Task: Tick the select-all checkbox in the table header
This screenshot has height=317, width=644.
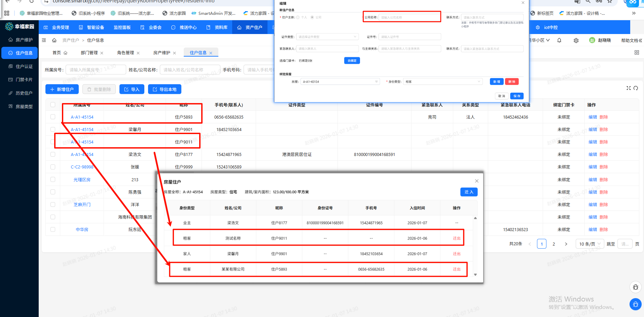Action: (53, 104)
